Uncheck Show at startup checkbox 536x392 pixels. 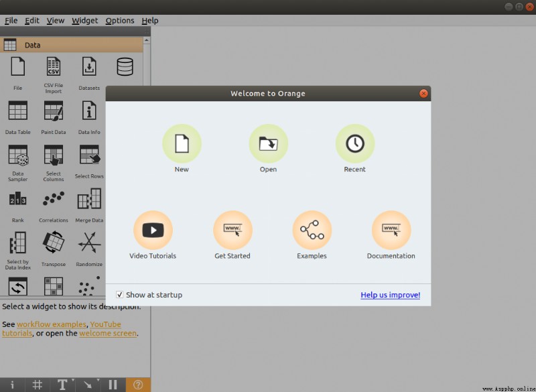point(119,295)
